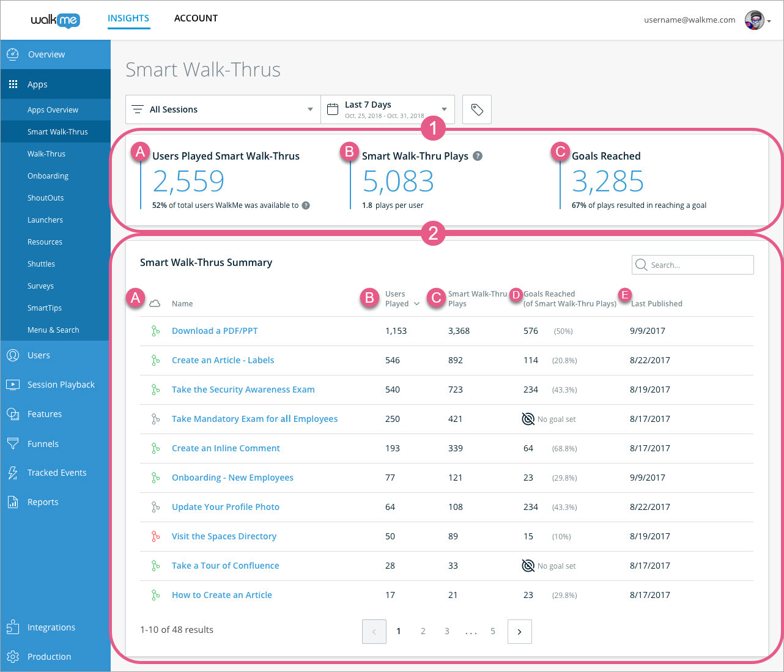Click the Integrations sidebar icon
Viewport: 784px width, 672px height.
click(x=13, y=627)
